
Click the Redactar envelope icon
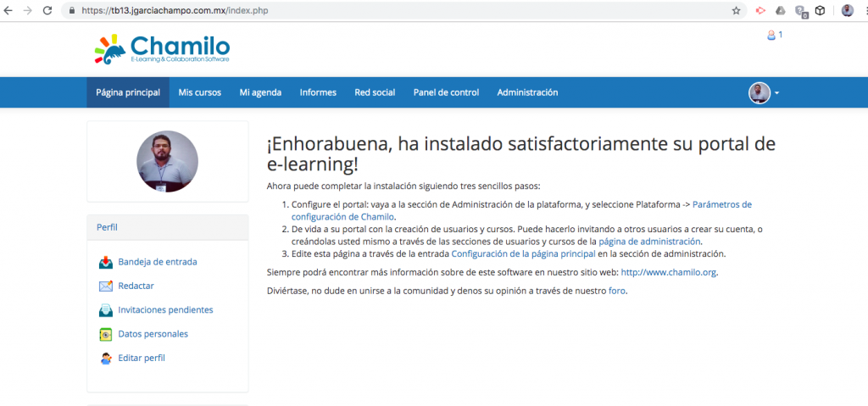coord(106,286)
